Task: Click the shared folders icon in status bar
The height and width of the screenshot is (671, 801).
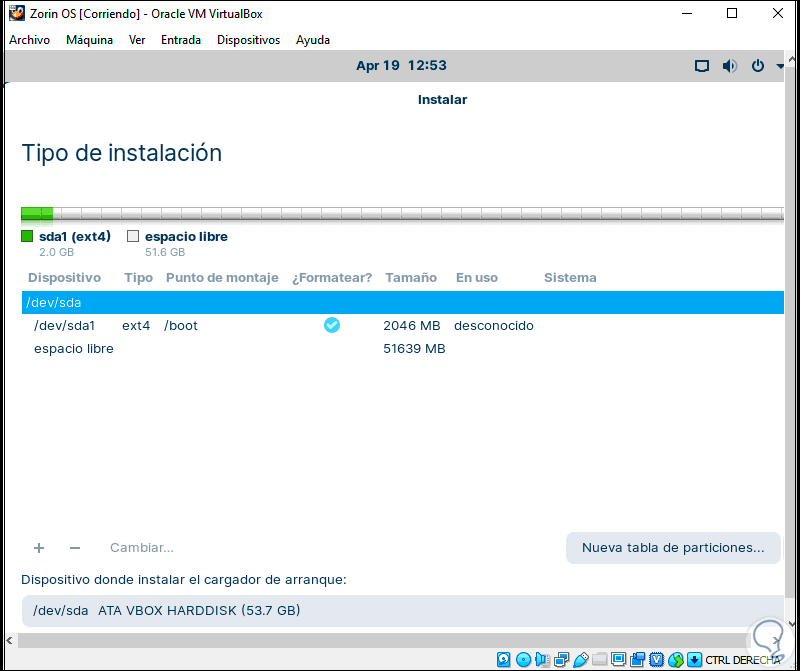Action: 599,659
